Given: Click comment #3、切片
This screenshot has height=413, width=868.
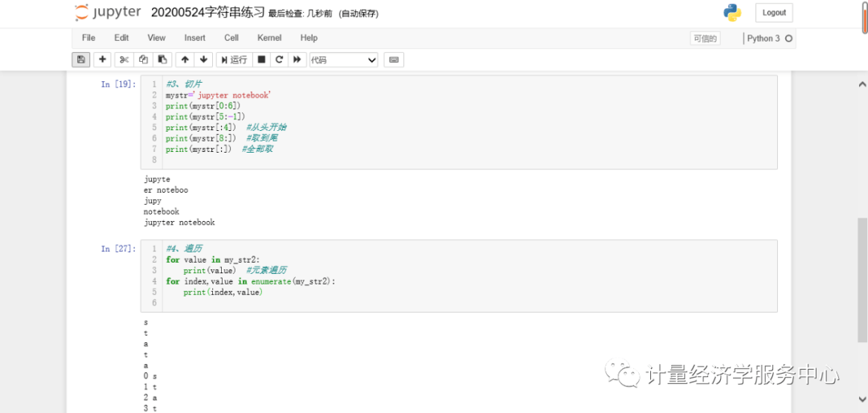Looking at the screenshot, I should click(x=184, y=84).
